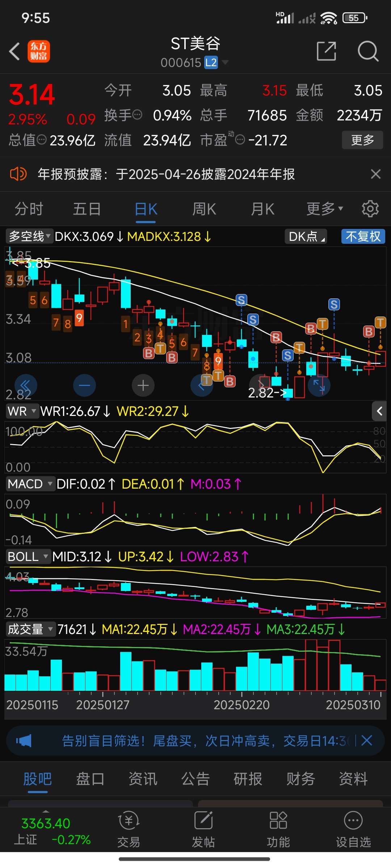391x868 pixels.
Task: Tap the 总值 info icon
Action: coord(42,140)
